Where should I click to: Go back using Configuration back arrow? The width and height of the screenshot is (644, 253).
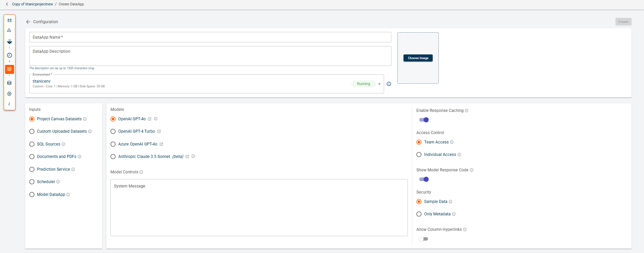point(28,22)
